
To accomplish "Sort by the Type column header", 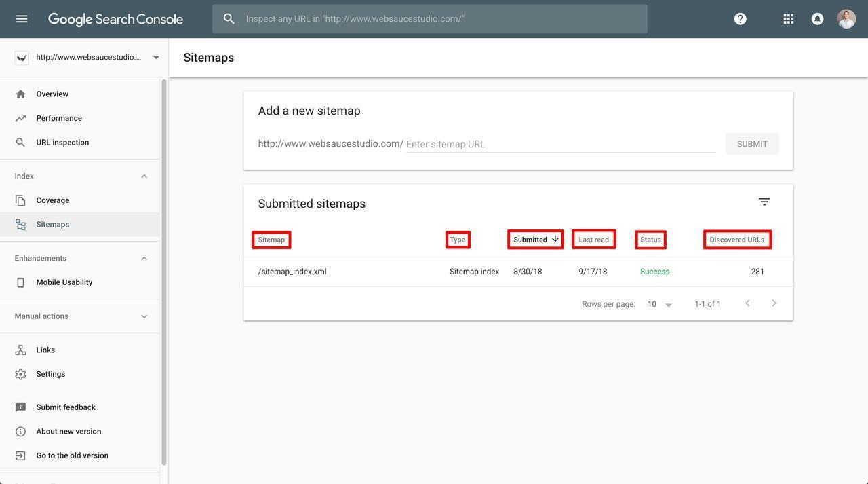I will pos(458,240).
